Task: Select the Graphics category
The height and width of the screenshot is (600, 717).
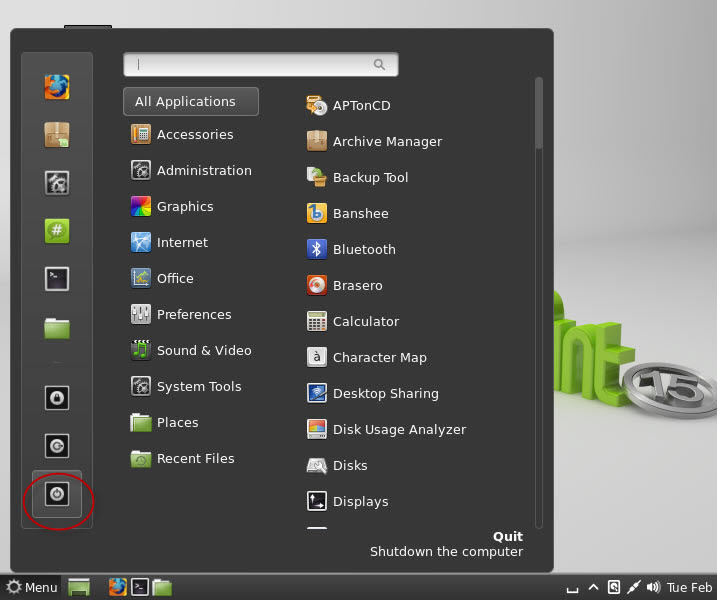Action: (172, 207)
